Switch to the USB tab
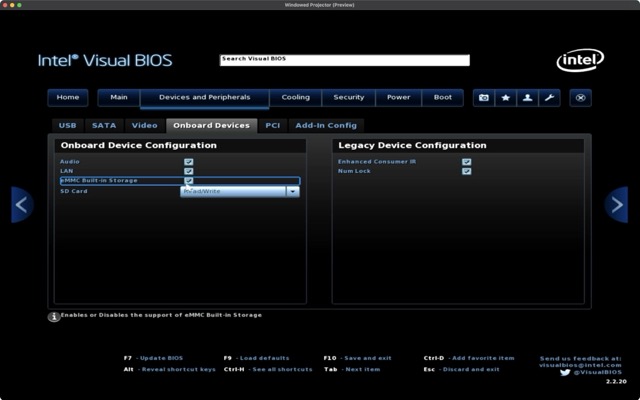The width and height of the screenshot is (640, 400). [67, 126]
